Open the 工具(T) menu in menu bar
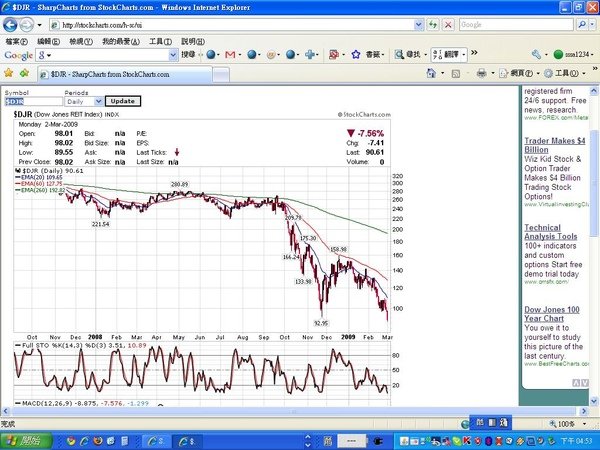This screenshot has height=450, width=600. [160, 41]
